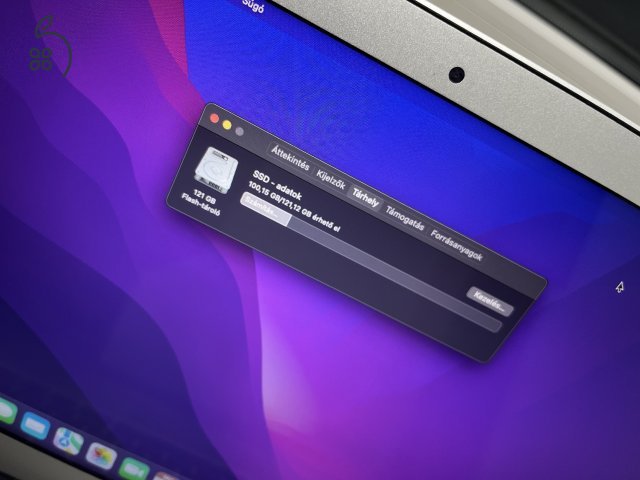
Task: Open the Kijelzők tab
Action: (x=331, y=180)
